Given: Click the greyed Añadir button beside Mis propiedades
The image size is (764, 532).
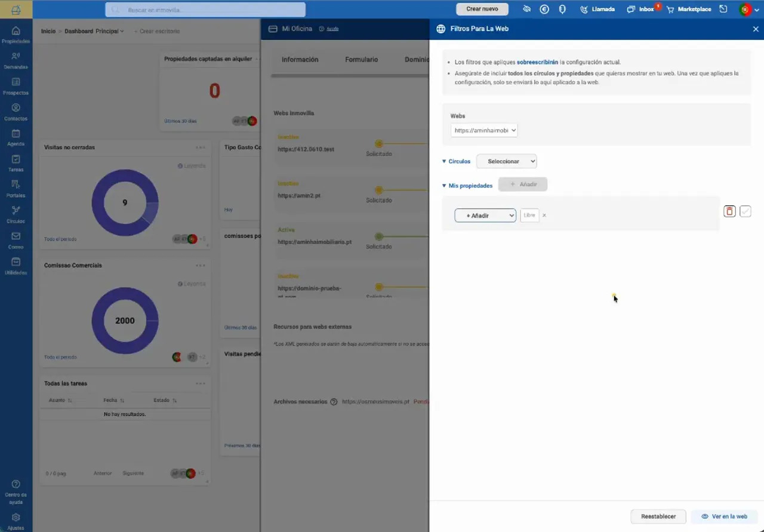Looking at the screenshot, I should pyautogui.click(x=523, y=184).
